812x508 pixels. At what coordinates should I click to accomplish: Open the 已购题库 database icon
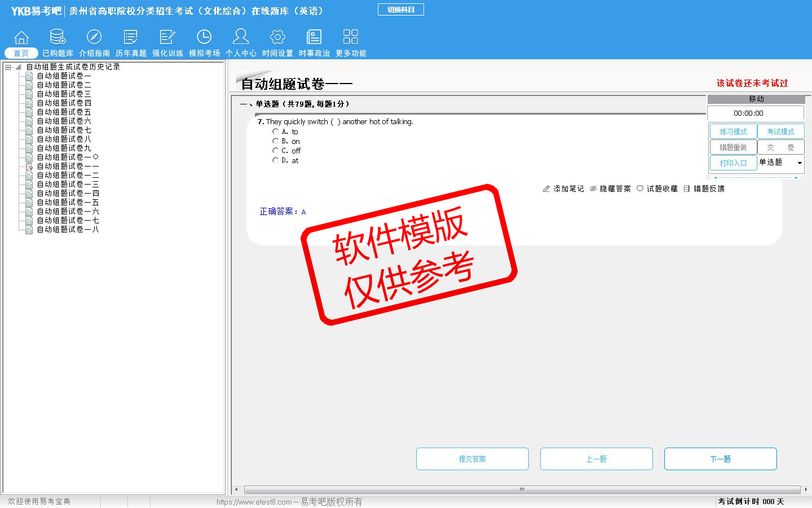tap(58, 37)
